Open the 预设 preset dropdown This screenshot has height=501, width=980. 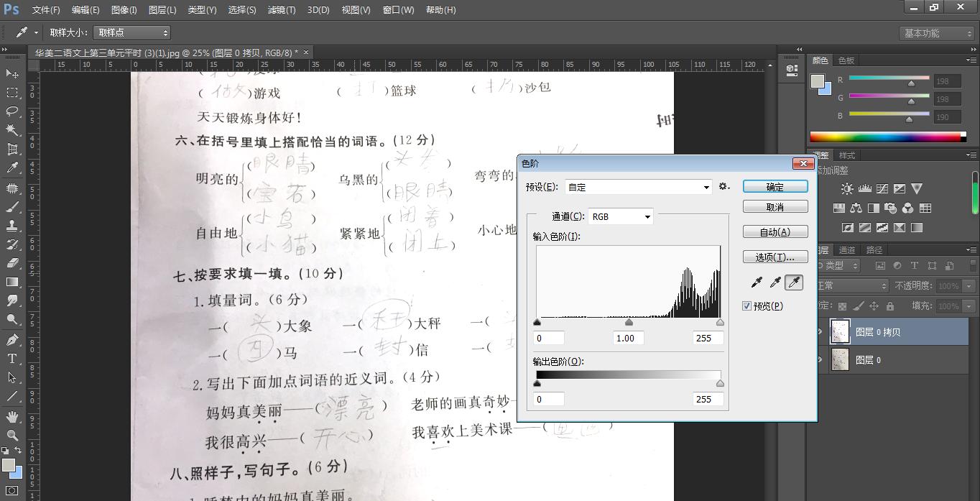click(x=639, y=187)
